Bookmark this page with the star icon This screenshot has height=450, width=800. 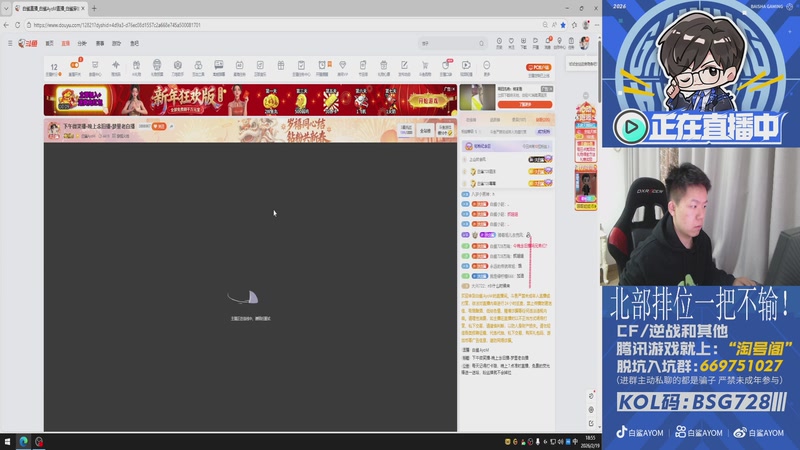[x=563, y=24]
